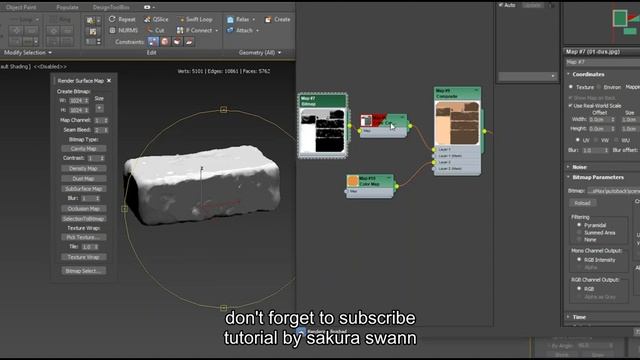Click the Attach tool icon
640x360 pixels.
tap(230, 30)
